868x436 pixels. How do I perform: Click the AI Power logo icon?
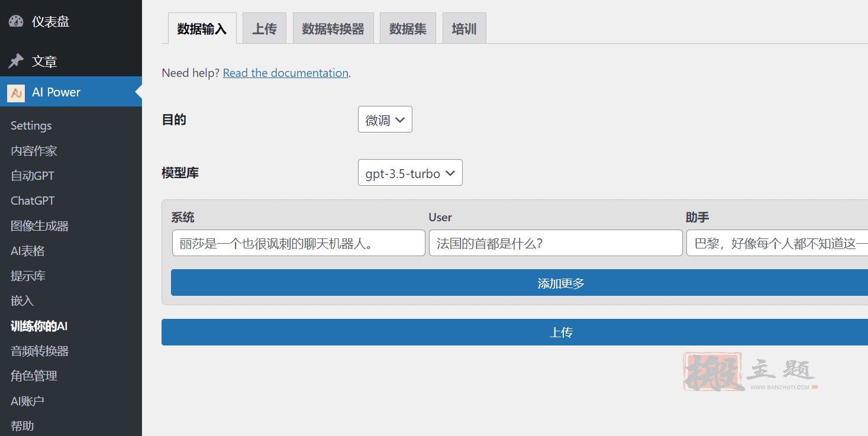tap(16, 92)
